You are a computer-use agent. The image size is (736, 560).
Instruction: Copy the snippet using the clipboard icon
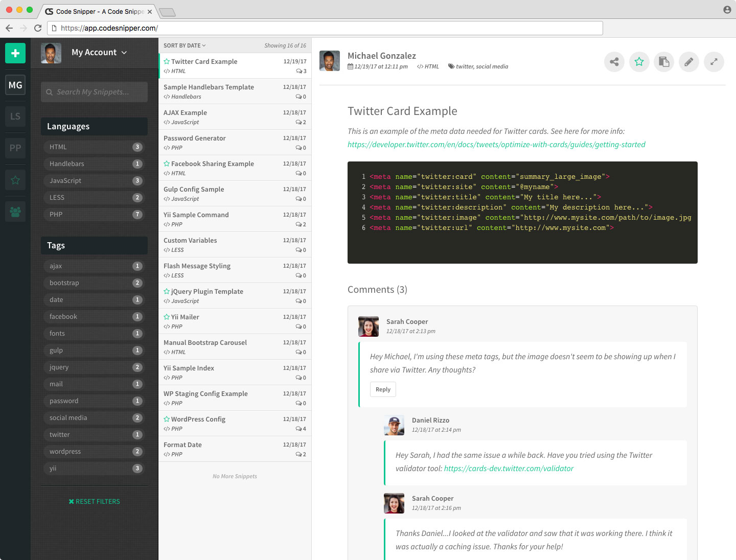click(663, 62)
